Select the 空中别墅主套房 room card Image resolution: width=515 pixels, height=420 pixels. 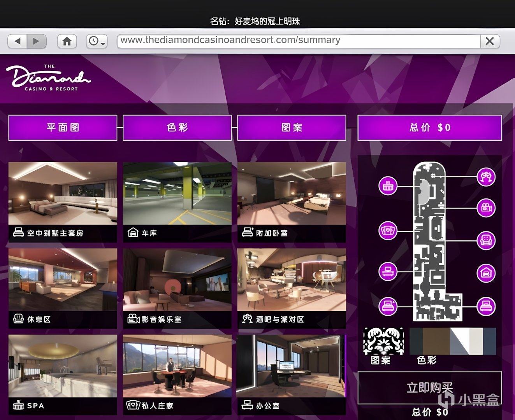(x=63, y=202)
